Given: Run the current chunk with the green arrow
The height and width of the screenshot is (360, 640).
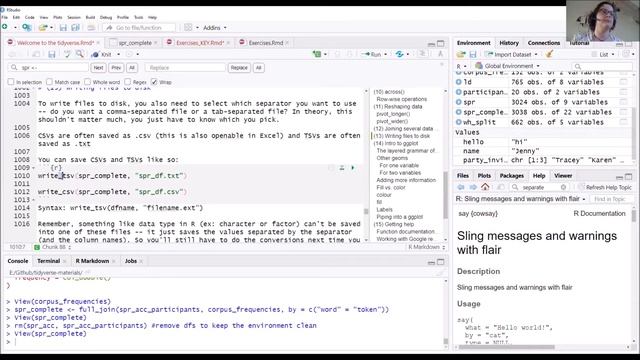Looking at the screenshot, I should point(353,168).
